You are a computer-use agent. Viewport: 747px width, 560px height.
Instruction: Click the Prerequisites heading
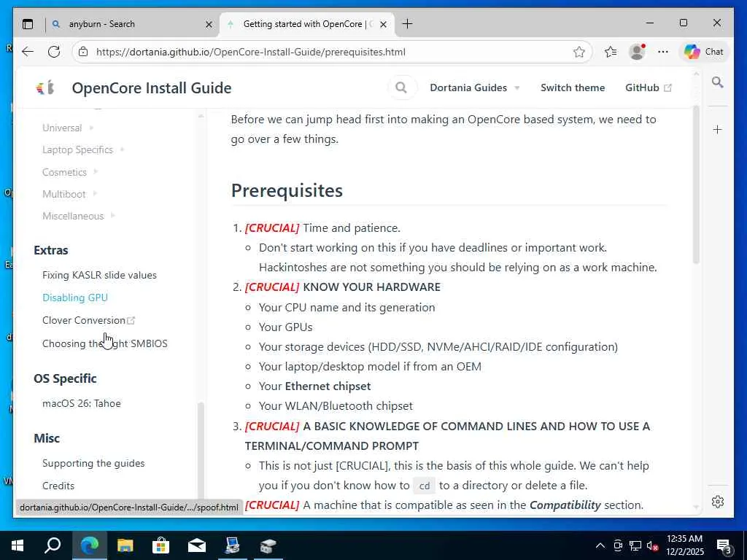tap(287, 190)
